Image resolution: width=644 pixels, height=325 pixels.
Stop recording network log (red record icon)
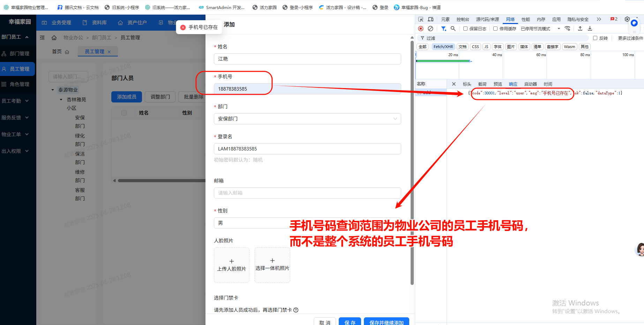click(x=420, y=29)
